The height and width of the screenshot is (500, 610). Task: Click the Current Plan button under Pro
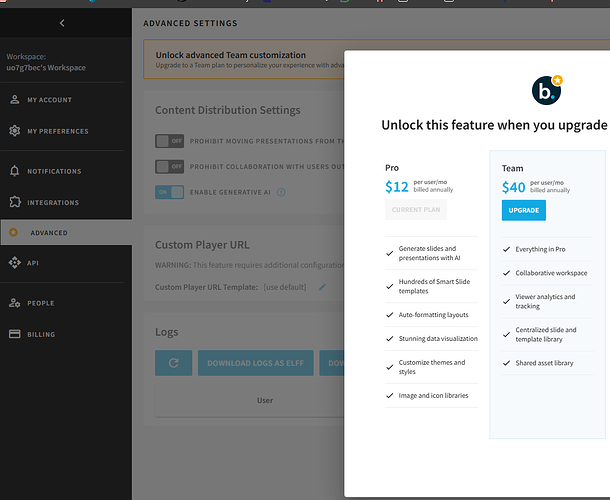pyautogui.click(x=416, y=210)
